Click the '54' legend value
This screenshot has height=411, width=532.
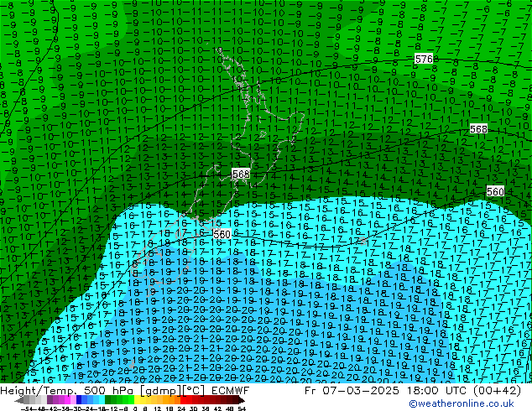(x=242, y=408)
